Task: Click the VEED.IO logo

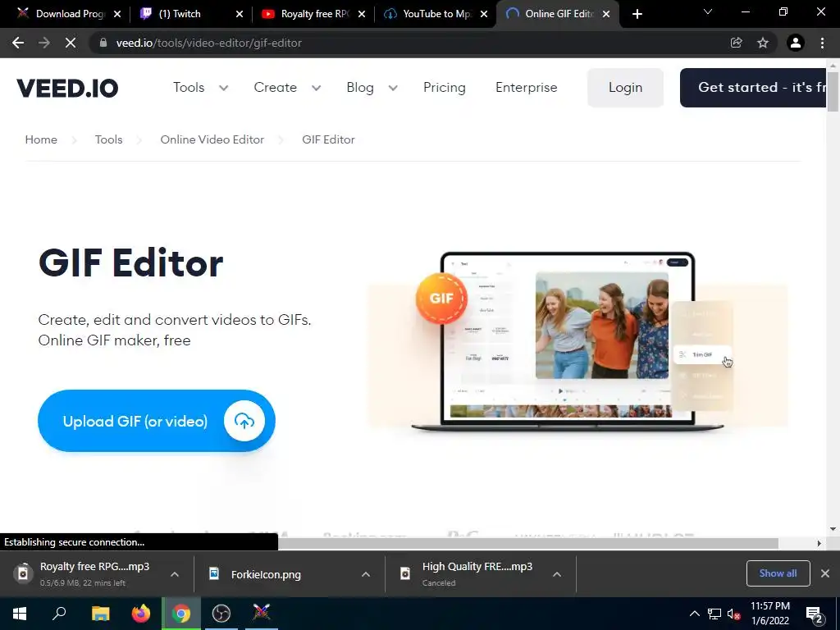Action: coord(67,88)
